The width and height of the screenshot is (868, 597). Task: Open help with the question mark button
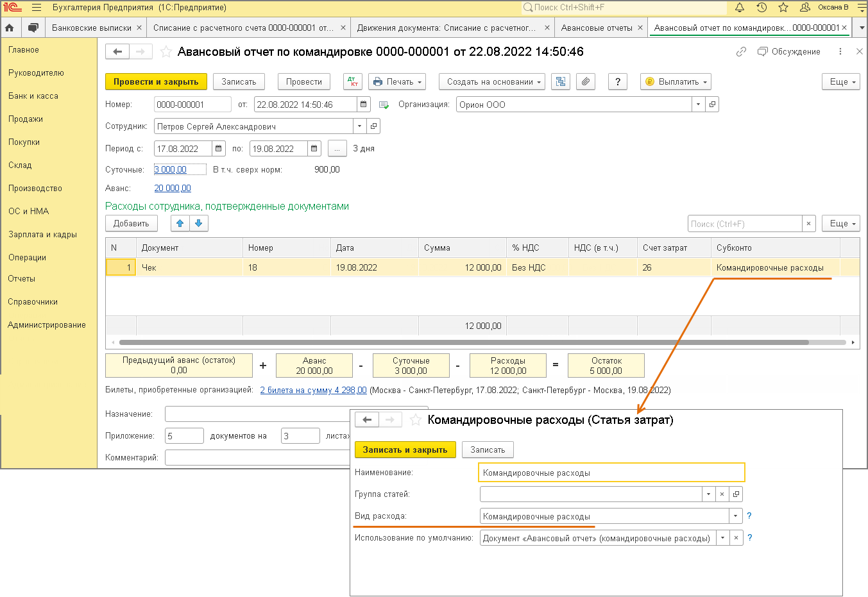point(617,81)
